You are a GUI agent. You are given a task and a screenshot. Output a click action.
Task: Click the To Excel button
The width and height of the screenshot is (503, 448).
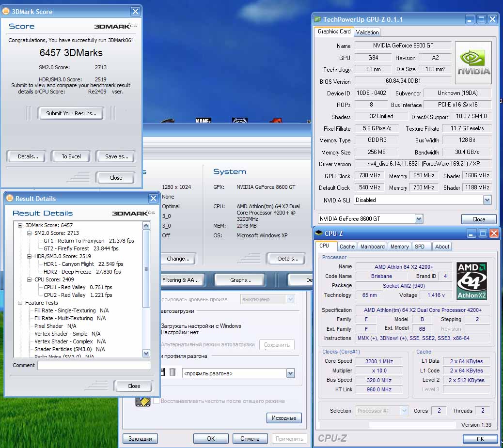[71, 156]
